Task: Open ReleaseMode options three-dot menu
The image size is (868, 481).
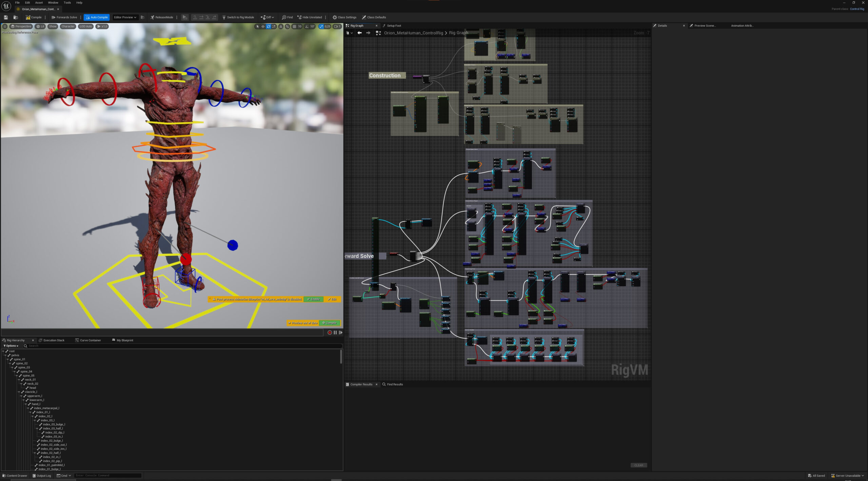Action: pos(177,17)
